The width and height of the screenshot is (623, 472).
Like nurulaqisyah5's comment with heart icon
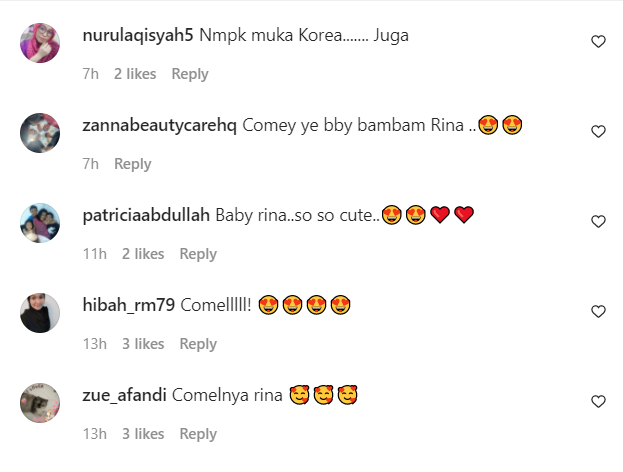pos(598,41)
